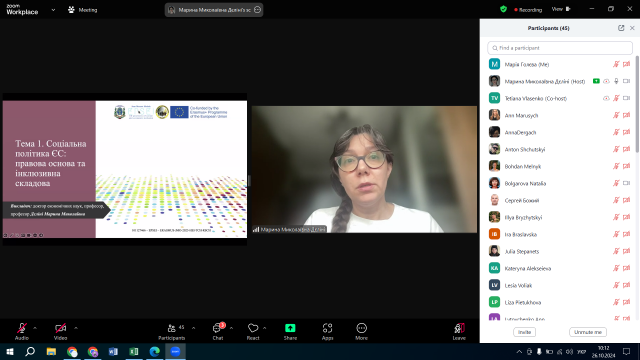
Task: Open Microsoft Edge from taskbar
Action: (x=155, y=351)
